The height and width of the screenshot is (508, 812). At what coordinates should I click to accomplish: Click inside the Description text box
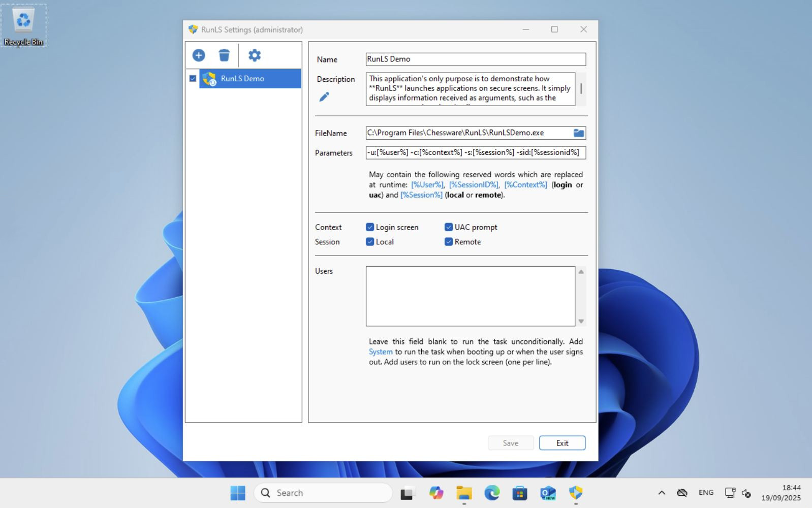471,89
